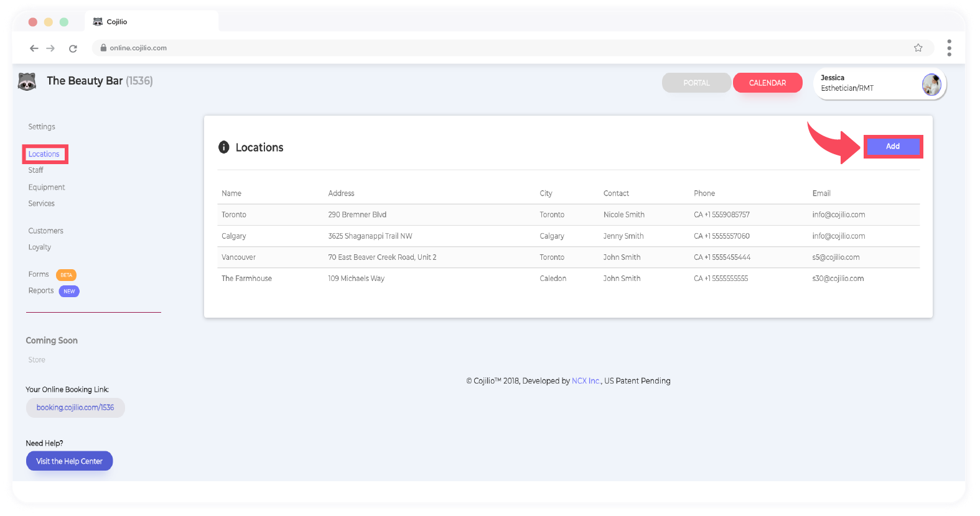Go to Equipment in the sidebar
This screenshot has height=516, width=980.
tap(46, 187)
